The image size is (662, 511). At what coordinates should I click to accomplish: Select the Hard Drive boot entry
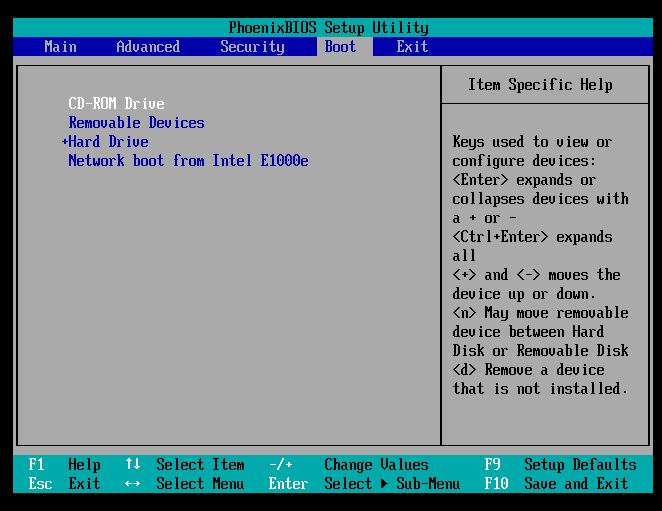click(109, 141)
